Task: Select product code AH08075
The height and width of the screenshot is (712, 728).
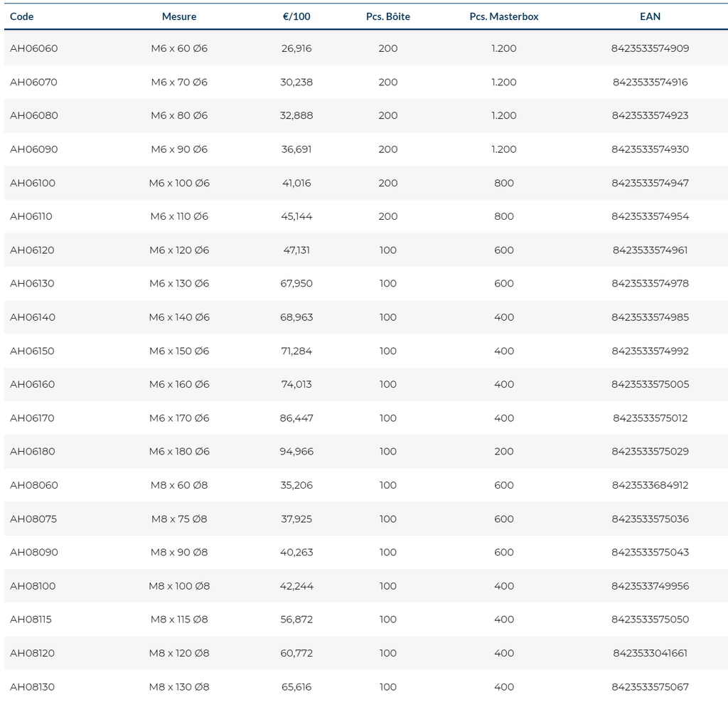Action: (33, 519)
